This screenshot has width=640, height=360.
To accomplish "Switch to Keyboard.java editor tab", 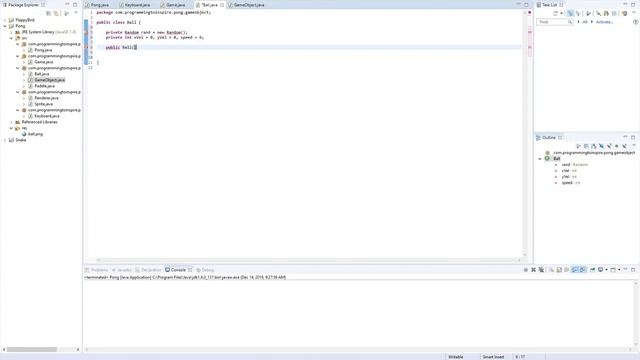I will click(x=135, y=5).
